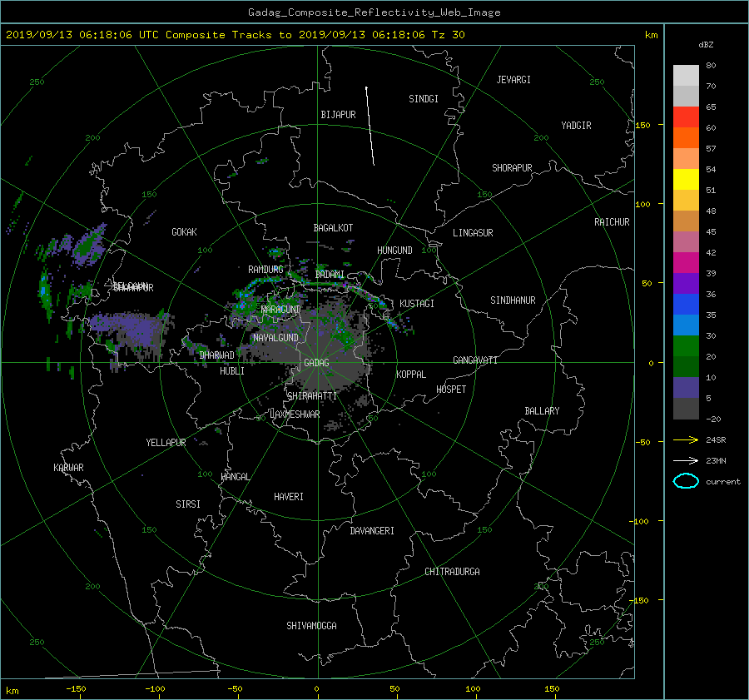Click the SINDGI city label
Viewport: 749px width, 700px height.
coord(424,99)
